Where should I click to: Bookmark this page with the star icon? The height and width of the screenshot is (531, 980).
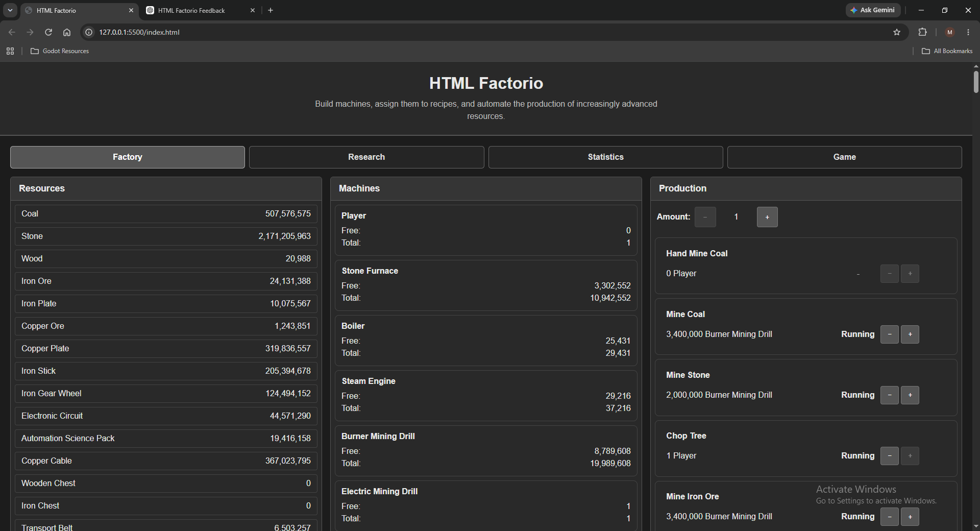point(897,32)
